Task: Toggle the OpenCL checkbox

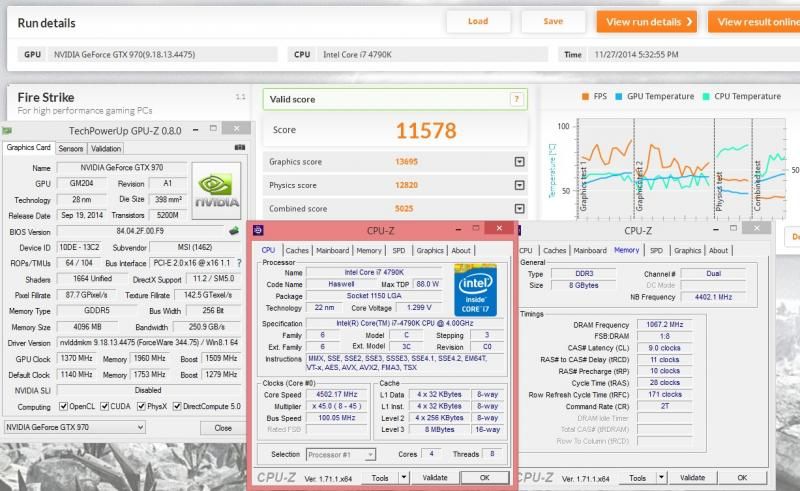Action: (x=63, y=406)
